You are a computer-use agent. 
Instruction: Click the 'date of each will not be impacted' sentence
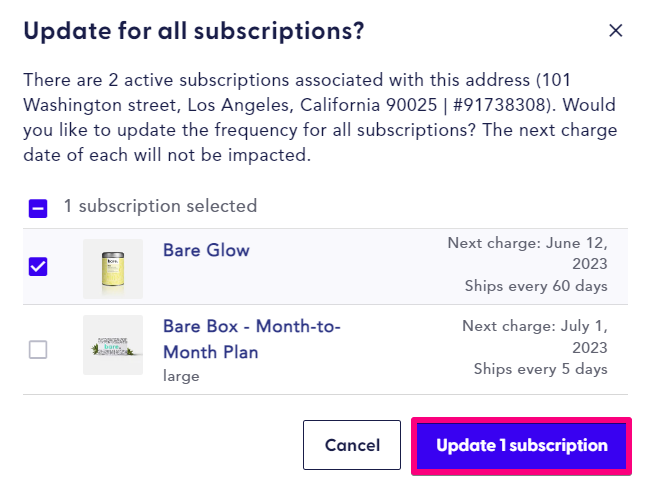(x=165, y=155)
